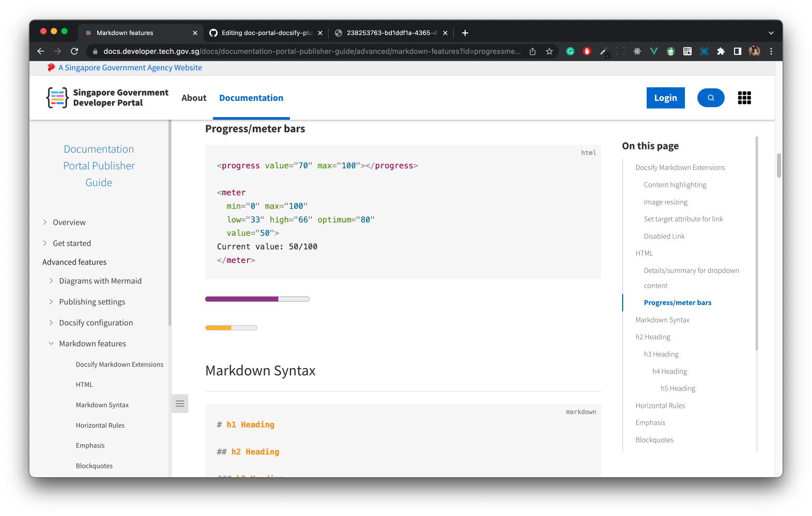Viewport: 812px width, 516px height.
Task: Open the green dashed-frame screenshot extension
Action: [621, 51]
